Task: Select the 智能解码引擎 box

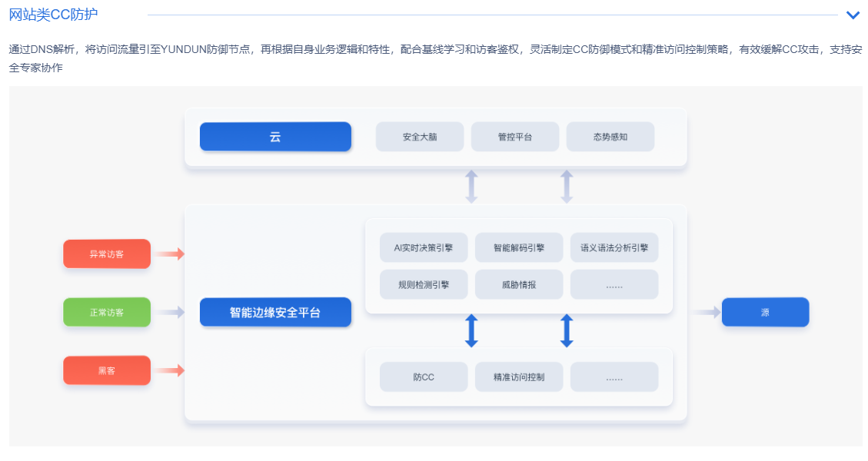Action: pos(519,247)
